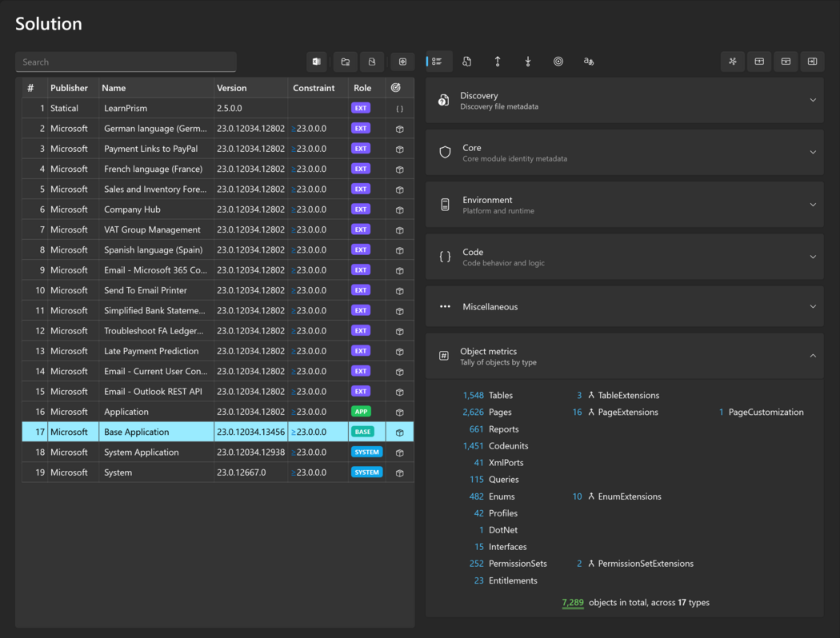The height and width of the screenshot is (638, 840).
Task: Click the Excel export icon
Action: pyautogui.click(x=317, y=62)
